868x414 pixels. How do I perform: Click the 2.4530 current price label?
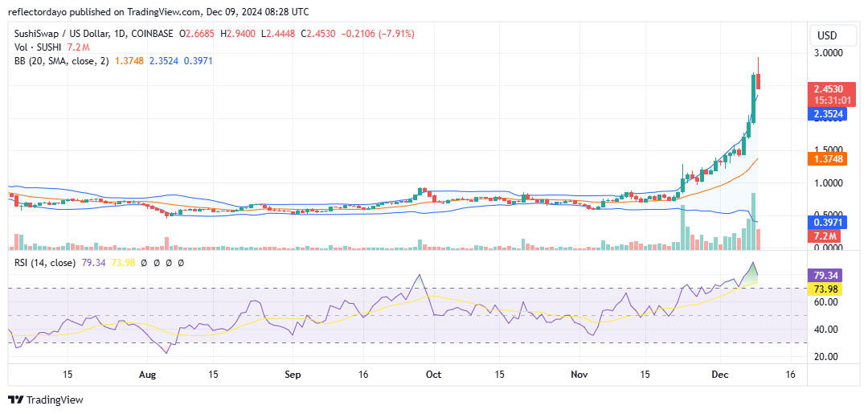point(832,88)
